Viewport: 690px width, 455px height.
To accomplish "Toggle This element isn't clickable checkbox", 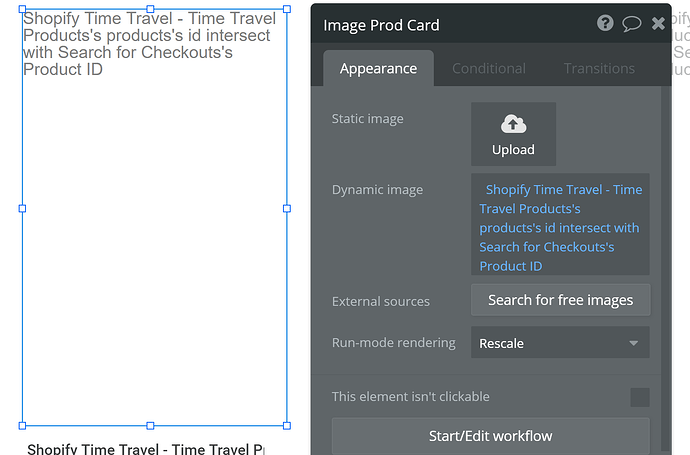I will click(x=639, y=397).
